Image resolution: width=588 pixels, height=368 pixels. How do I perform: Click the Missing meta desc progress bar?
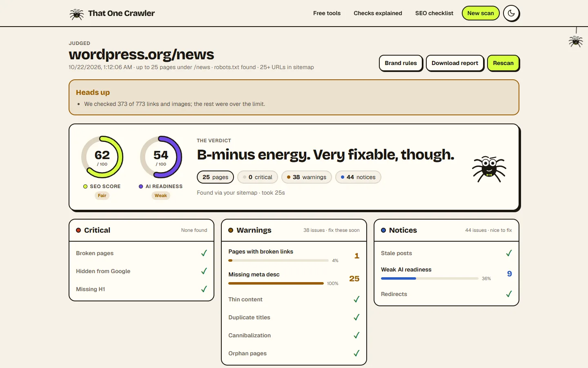click(x=276, y=283)
